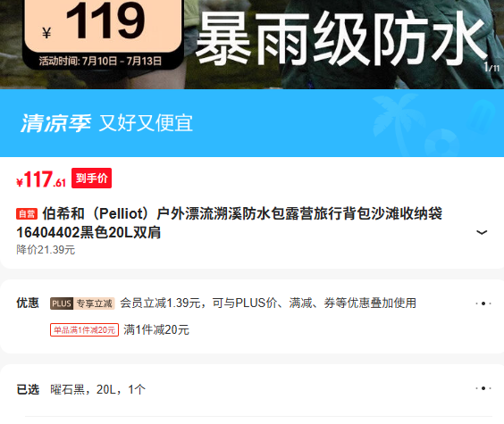Click the 降价21.39元 price drop note
Image resolution: width=504 pixels, height=424 pixels.
46,250
